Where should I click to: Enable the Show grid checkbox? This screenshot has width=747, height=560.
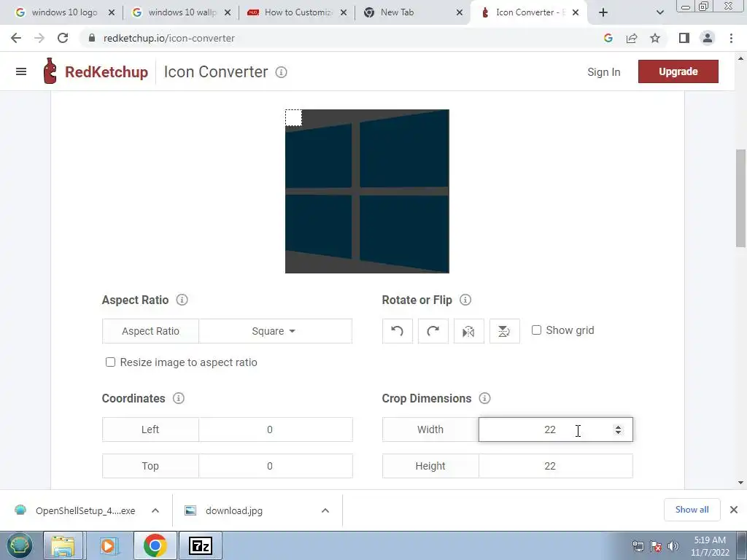536,330
